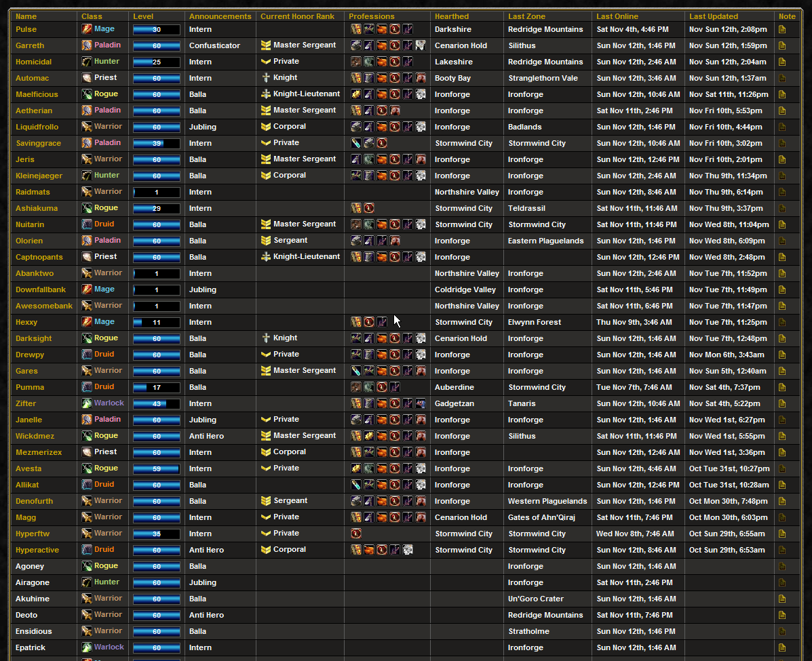Click the Mage class icon in Pulse's row
Viewport: 812px width, 661px height.
[x=86, y=29]
